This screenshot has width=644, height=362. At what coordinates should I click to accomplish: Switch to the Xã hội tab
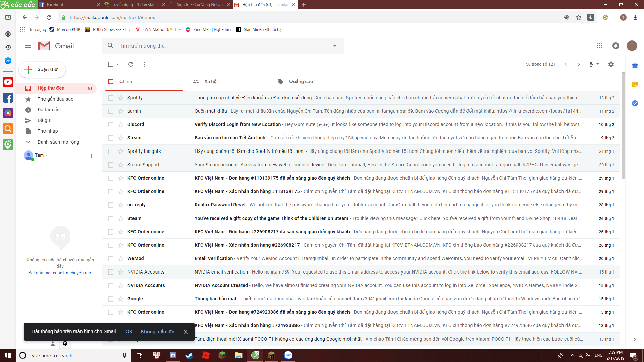[x=211, y=81]
